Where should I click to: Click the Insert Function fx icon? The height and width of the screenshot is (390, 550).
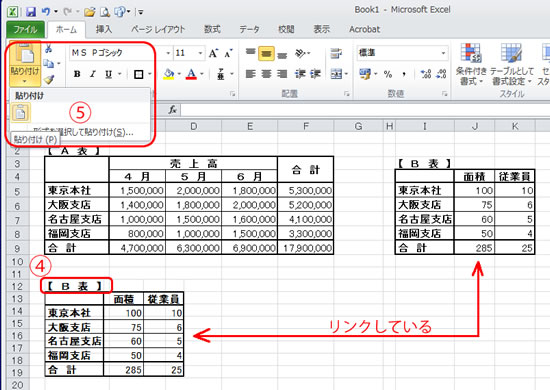point(172,110)
